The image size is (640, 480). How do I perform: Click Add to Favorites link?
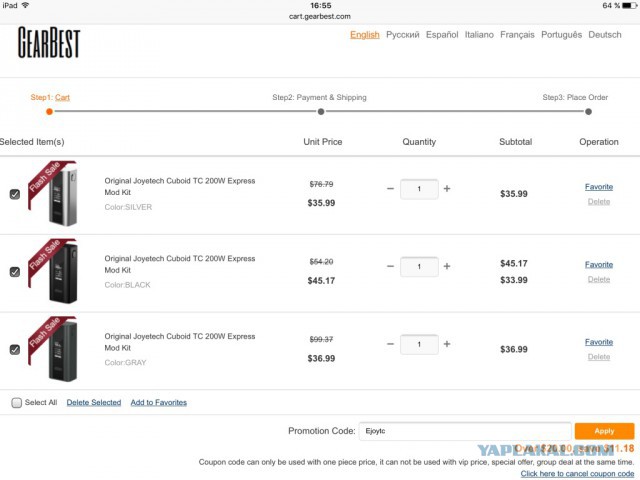[159, 402]
